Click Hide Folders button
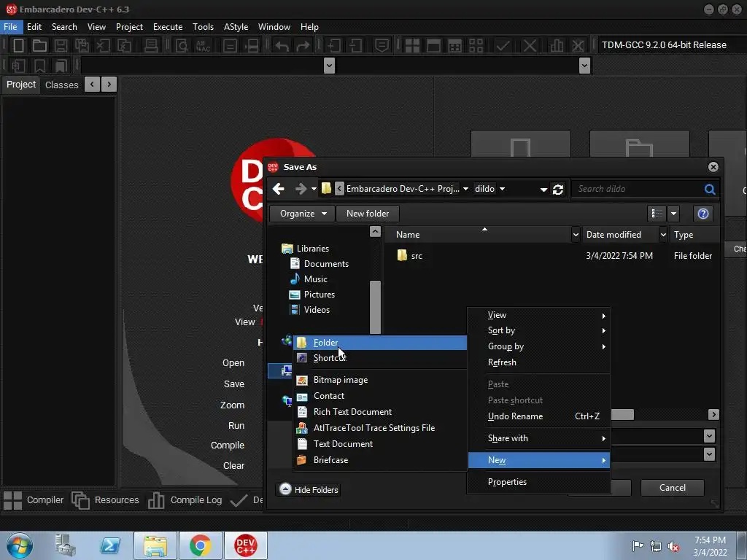747x560 pixels. tap(309, 490)
